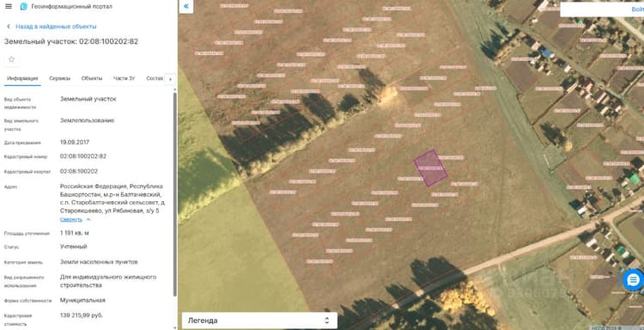This screenshot has height=330, width=644.
Task: Select the Землепользование value
Action: point(87,120)
